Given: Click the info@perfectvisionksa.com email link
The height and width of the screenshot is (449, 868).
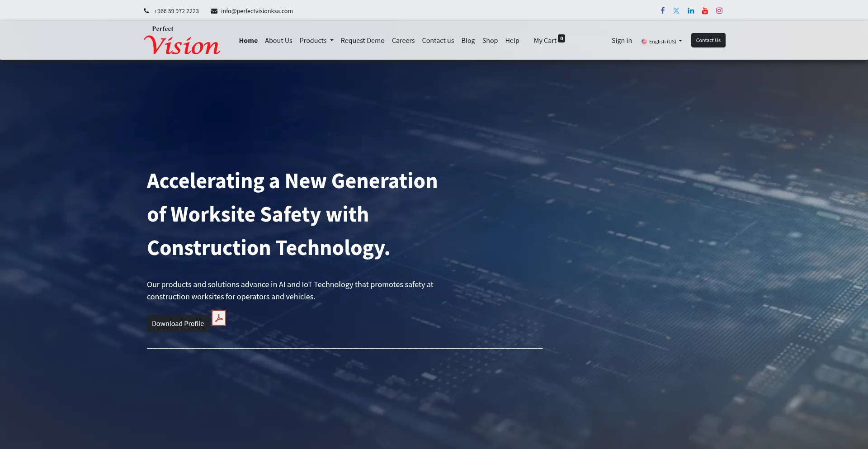Looking at the screenshot, I should click(256, 11).
